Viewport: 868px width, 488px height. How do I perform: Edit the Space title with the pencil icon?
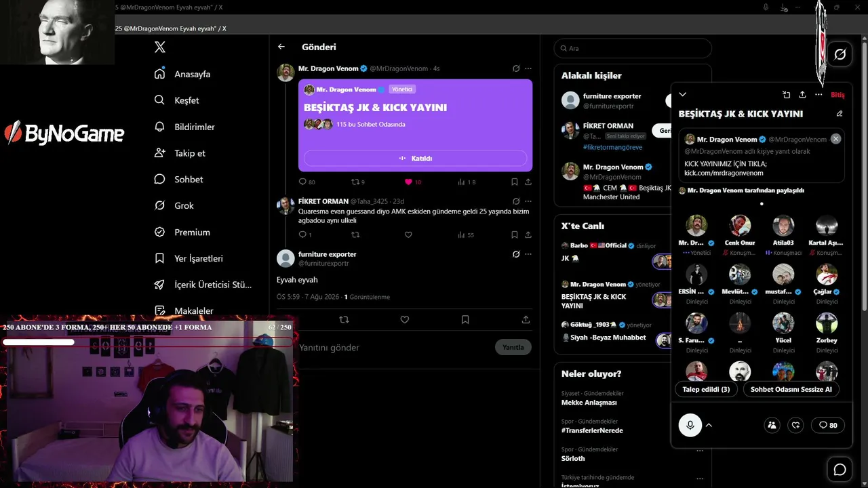click(840, 114)
